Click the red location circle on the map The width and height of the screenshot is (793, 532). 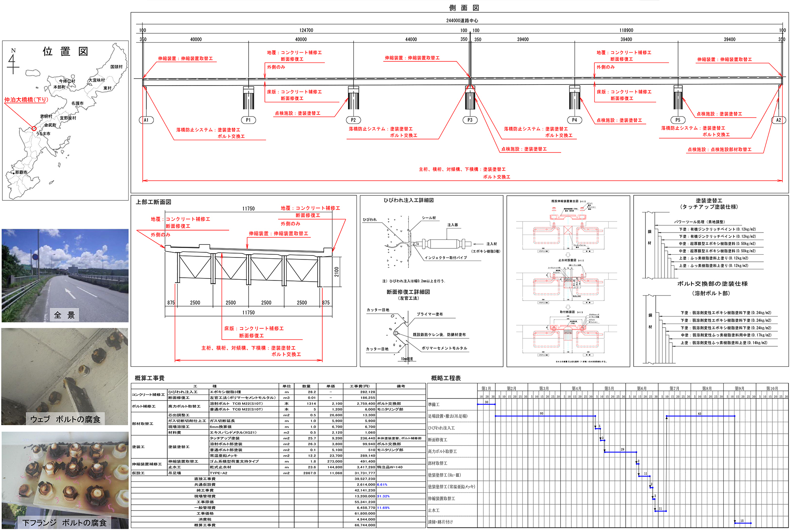pos(34,128)
